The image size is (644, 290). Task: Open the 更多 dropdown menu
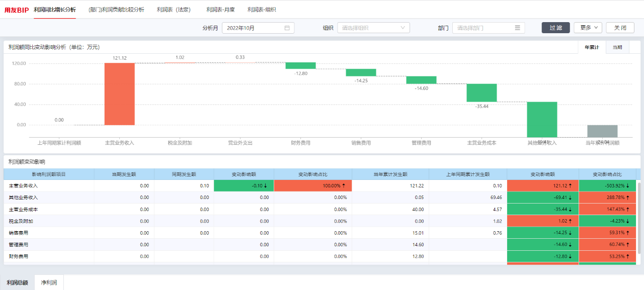pyautogui.click(x=588, y=28)
